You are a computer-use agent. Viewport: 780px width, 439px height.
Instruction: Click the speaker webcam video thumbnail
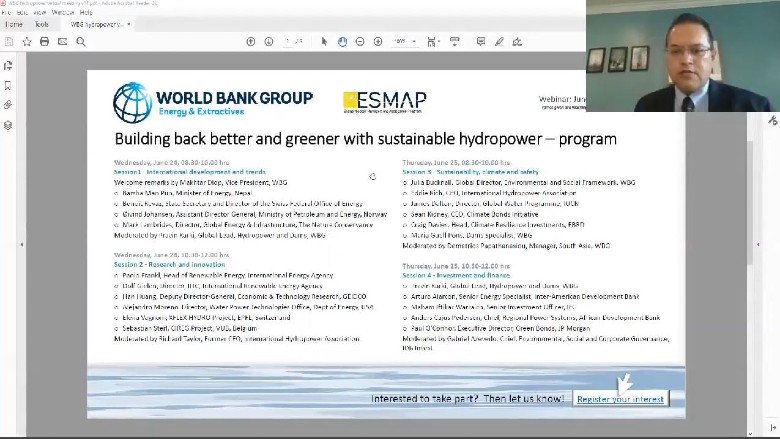click(683, 56)
